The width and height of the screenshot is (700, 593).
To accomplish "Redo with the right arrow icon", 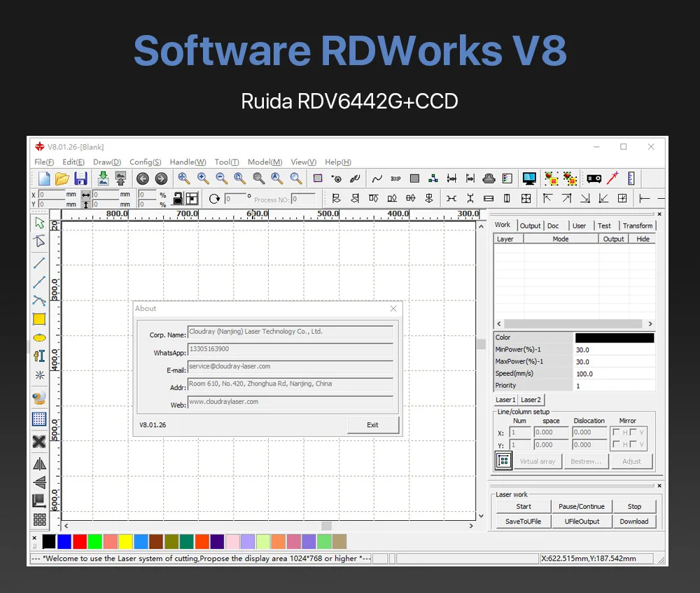I will pyautogui.click(x=161, y=179).
